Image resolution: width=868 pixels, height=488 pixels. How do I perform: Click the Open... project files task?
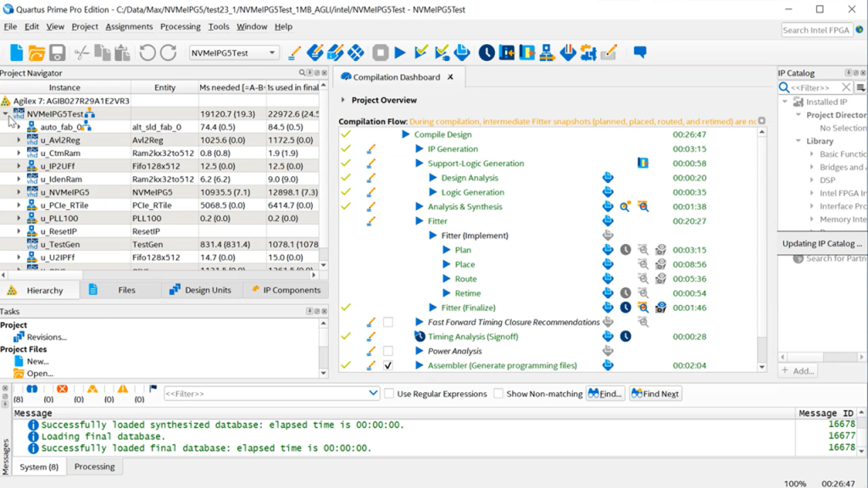(40, 374)
